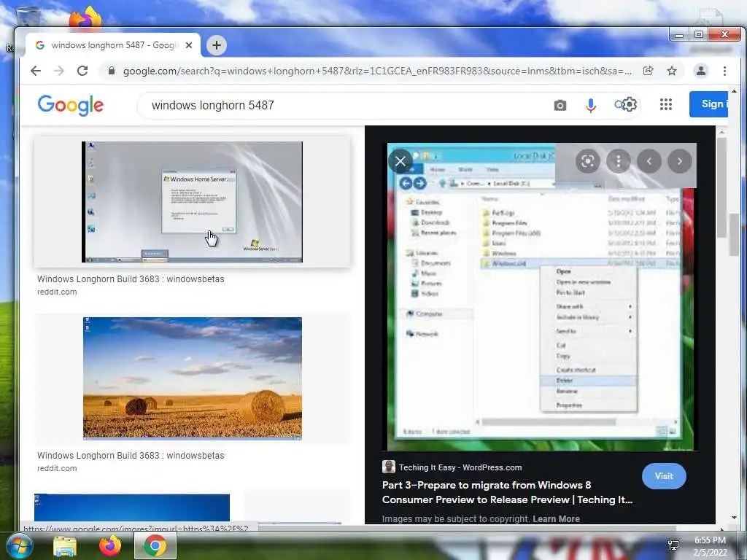Open hay bales wallpaper thumbnail
This screenshot has height=560, width=747.
pos(193,378)
